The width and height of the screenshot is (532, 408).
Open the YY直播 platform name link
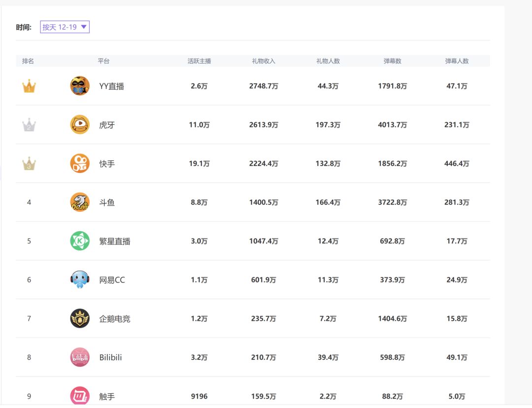[x=111, y=86]
